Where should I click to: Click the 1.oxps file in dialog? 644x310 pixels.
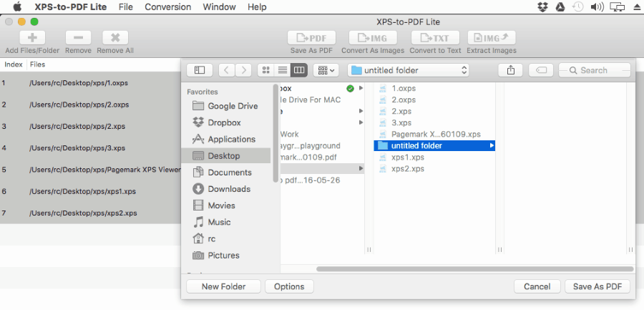(434, 88)
